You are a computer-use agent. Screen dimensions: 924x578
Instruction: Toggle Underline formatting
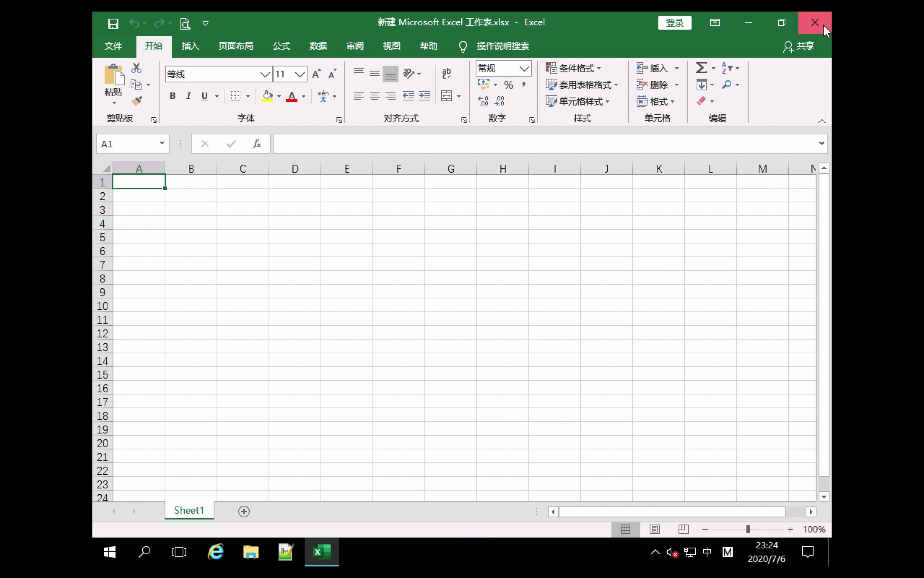pyautogui.click(x=205, y=96)
